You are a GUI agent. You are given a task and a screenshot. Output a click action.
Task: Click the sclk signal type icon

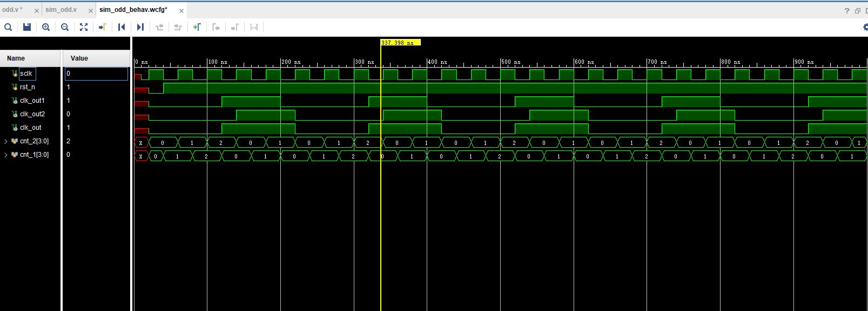pyautogui.click(x=15, y=74)
